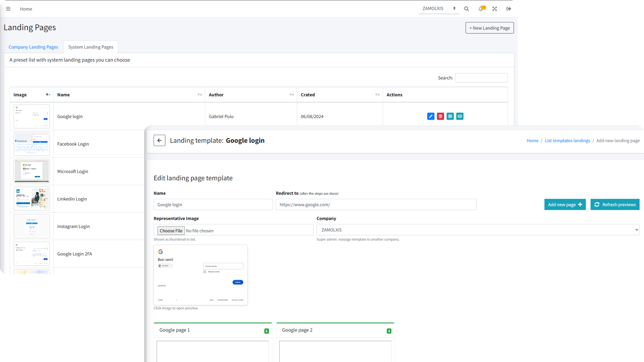This screenshot has width=644, height=362.
Task: Open the hamburger sidebar menu
Action: click(8, 9)
